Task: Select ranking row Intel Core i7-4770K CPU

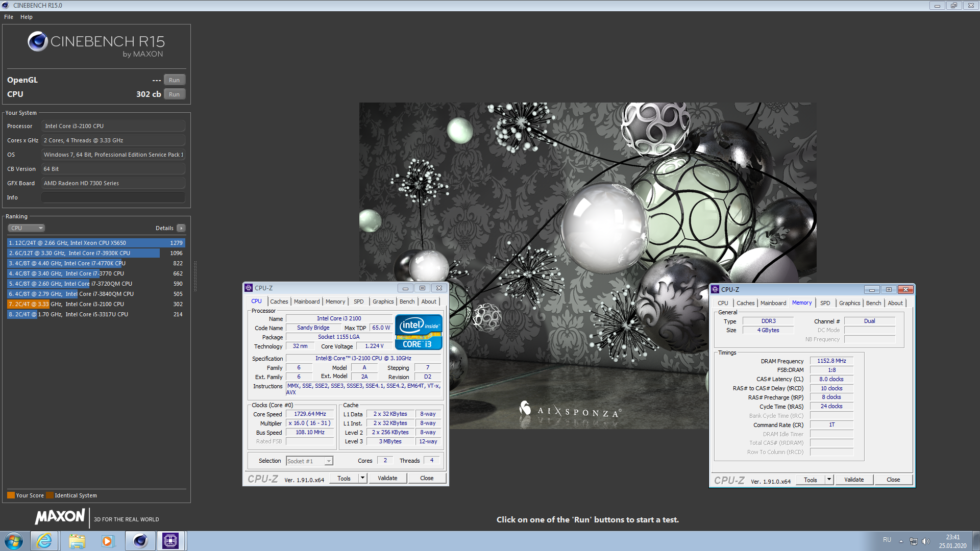Action: (96, 263)
